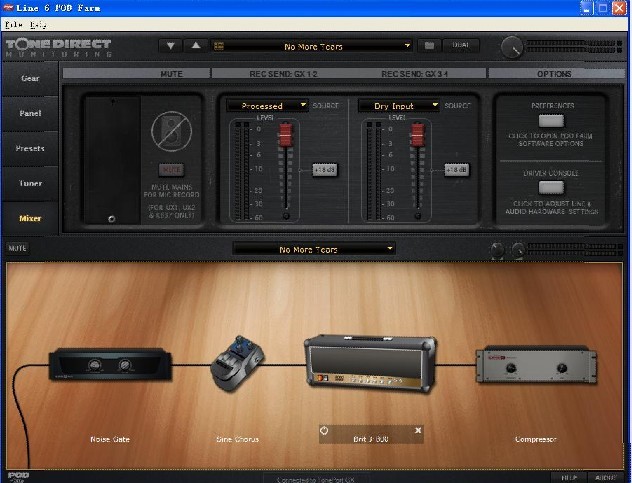Open the Presets view
Screen dimensions: 632x483
click(30, 148)
